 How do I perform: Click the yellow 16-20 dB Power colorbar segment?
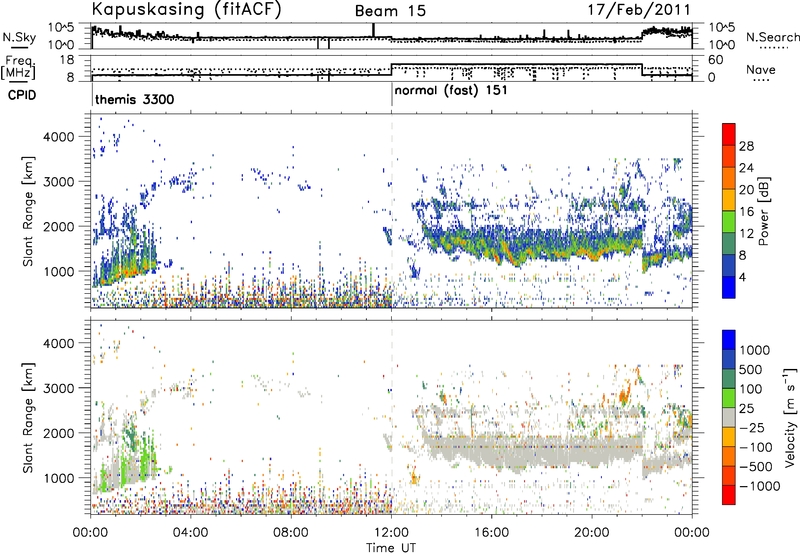(729, 200)
